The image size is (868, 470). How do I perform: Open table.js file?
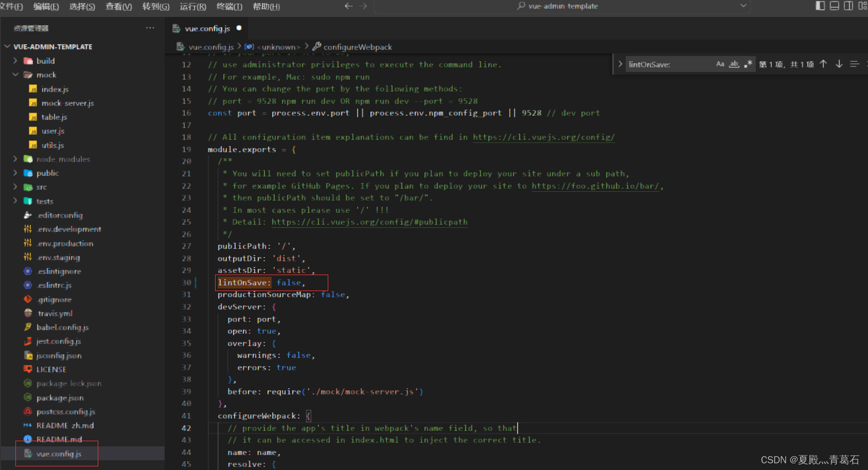coord(54,117)
